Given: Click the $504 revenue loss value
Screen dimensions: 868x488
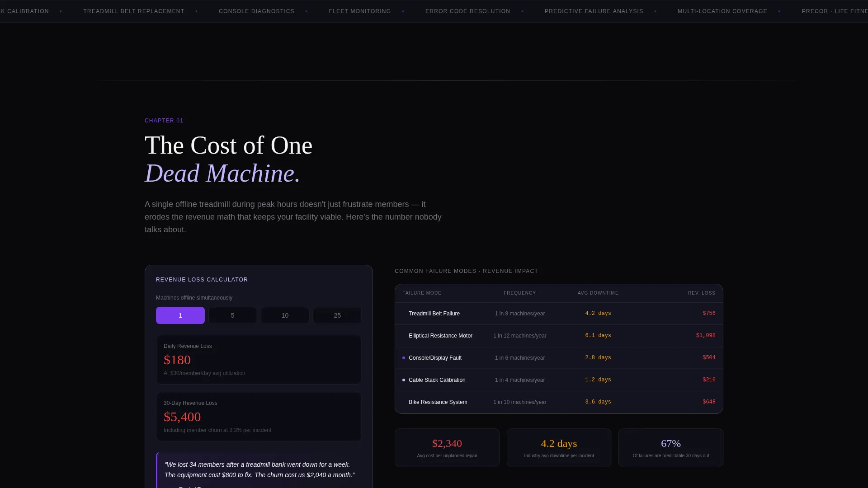Looking at the screenshot, I should point(709,358).
